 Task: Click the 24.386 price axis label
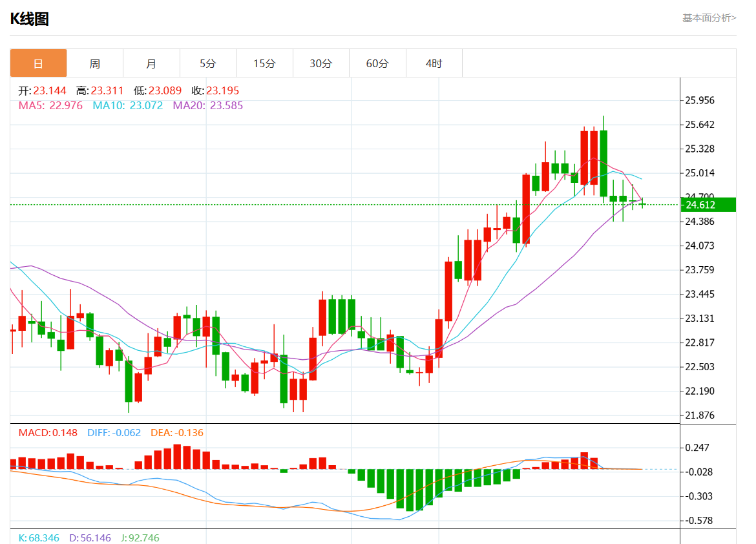(x=700, y=222)
